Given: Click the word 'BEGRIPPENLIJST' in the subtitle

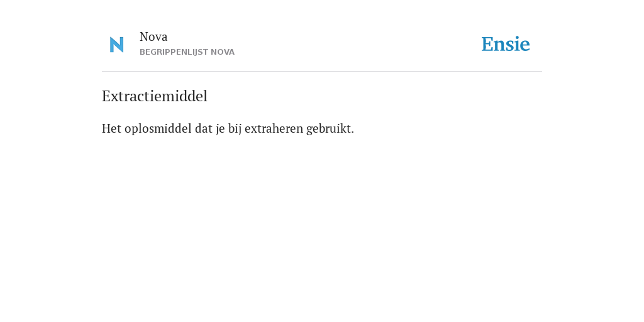Looking at the screenshot, I should tap(174, 52).
